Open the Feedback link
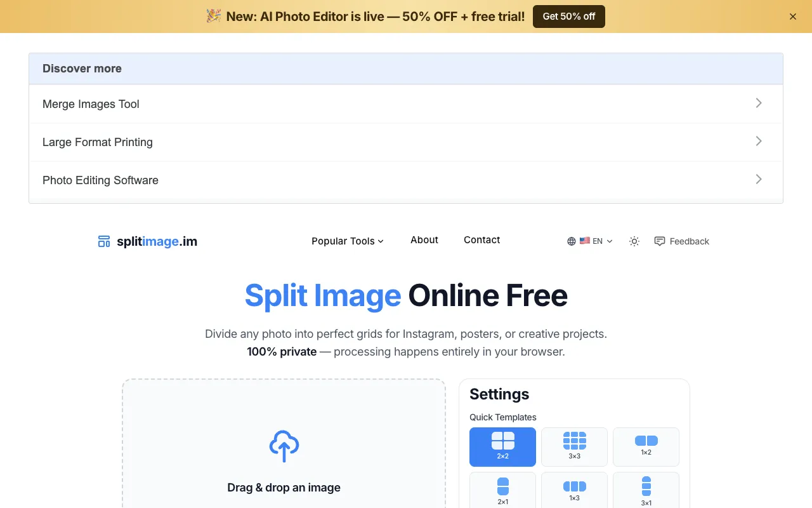812x508 pixels. tap(682, 241)
